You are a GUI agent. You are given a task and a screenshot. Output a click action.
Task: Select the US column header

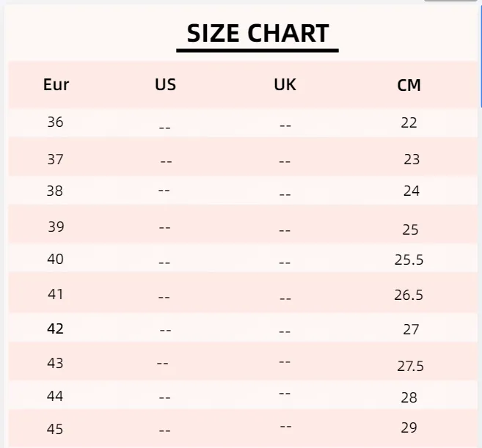point(166,85)
